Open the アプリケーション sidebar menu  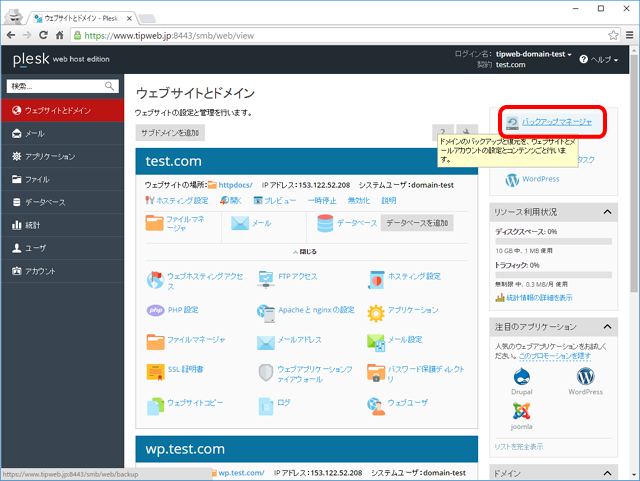[x=62, y=156]
